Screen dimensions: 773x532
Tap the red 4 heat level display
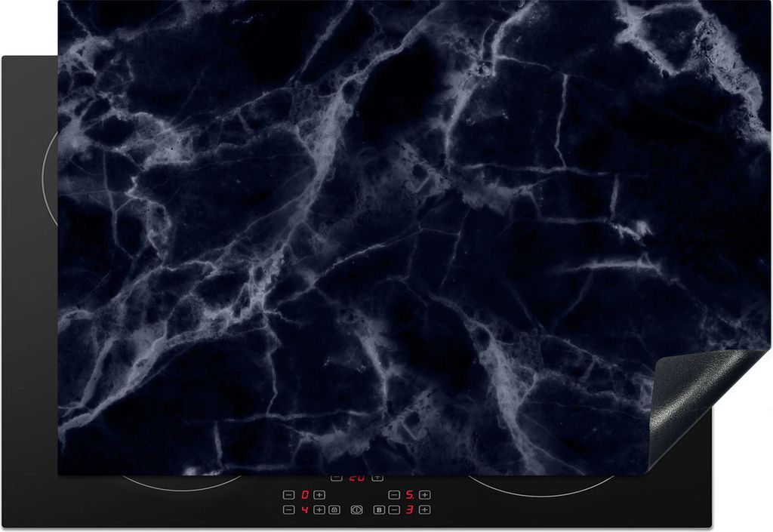click(305, 510)
